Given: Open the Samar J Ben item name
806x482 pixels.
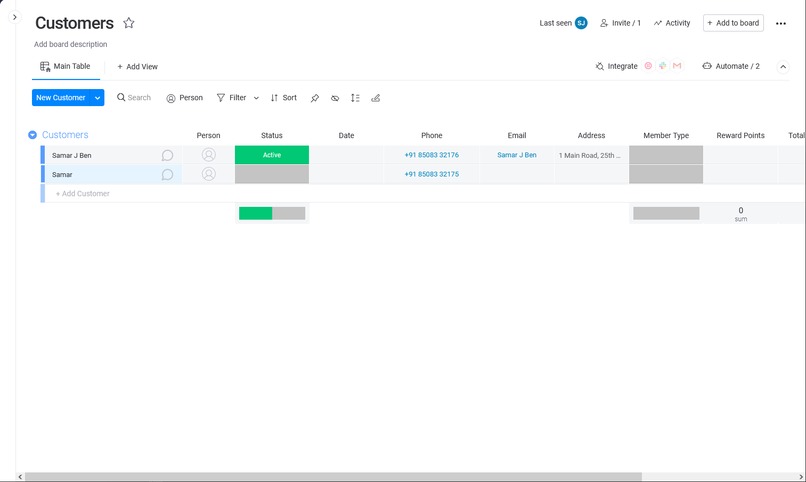Looking at the screenshot, I should pos(71,155).
